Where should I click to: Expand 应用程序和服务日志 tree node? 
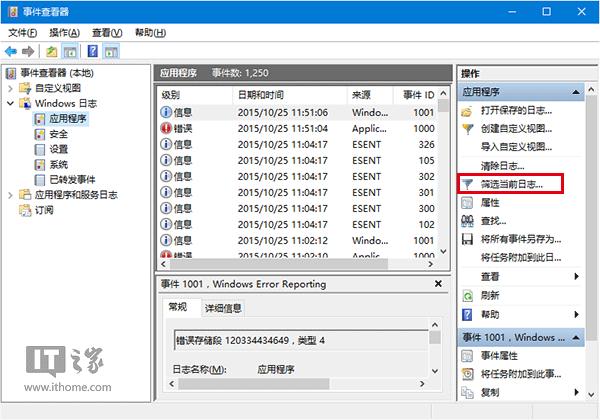pyautogui.click(x=10, y=195)
